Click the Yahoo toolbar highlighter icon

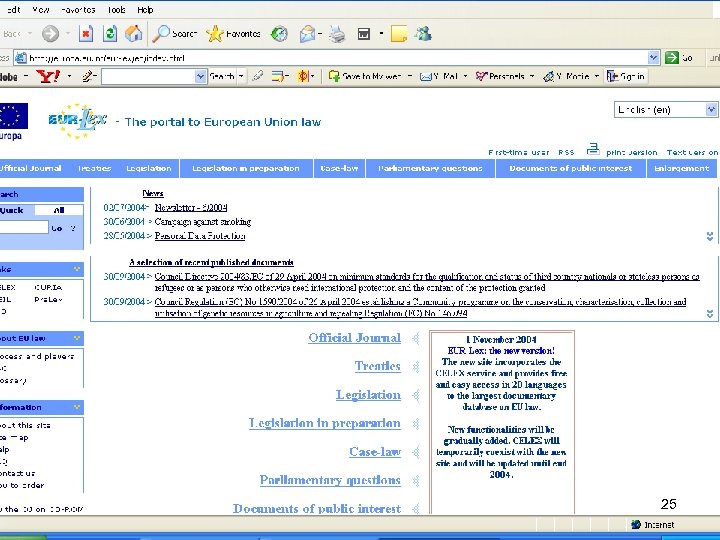pyautogui.click(x=258, y=76)
